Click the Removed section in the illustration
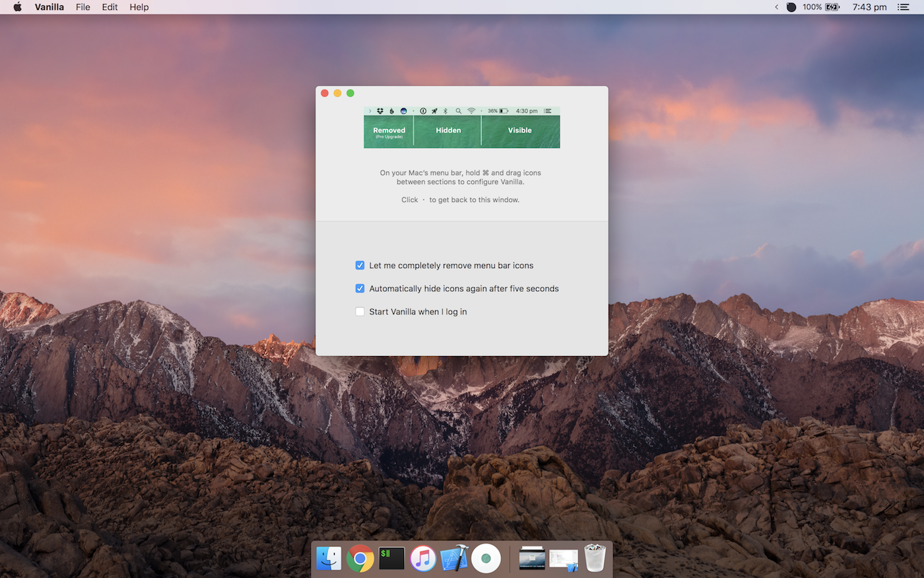Screen dimensions: 924x578 tap(389, 131)
